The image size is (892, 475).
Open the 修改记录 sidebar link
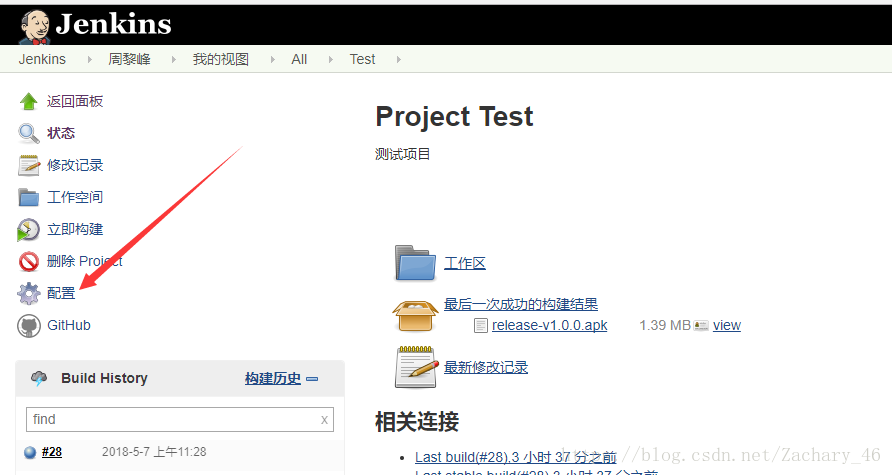[x=75, y=165]
